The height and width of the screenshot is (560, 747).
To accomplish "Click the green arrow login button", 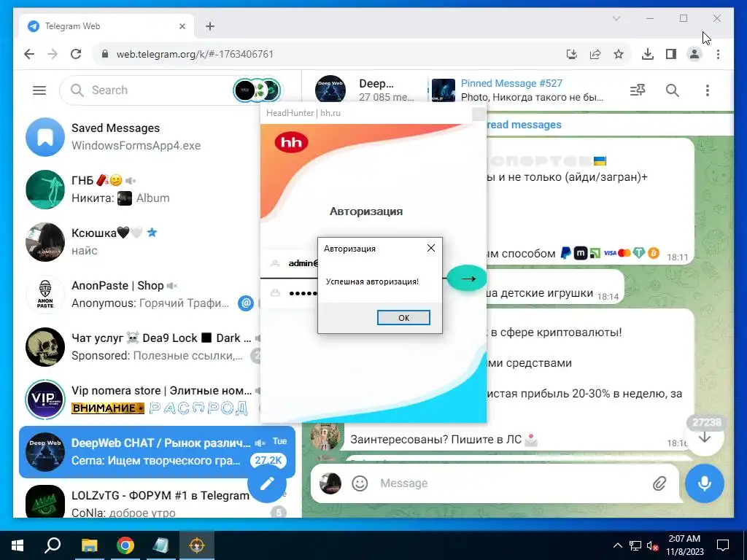I will [x=468, y=278].
